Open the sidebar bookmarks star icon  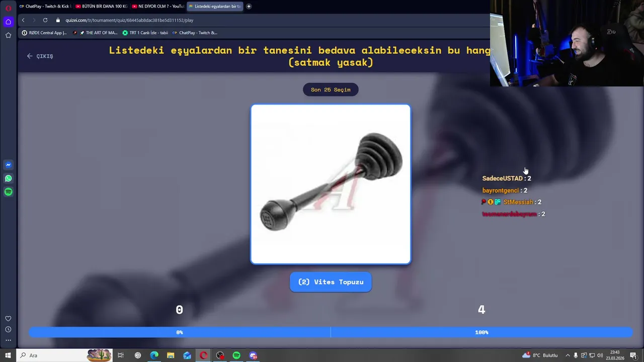pyautogui.click(x=8, y=35)
